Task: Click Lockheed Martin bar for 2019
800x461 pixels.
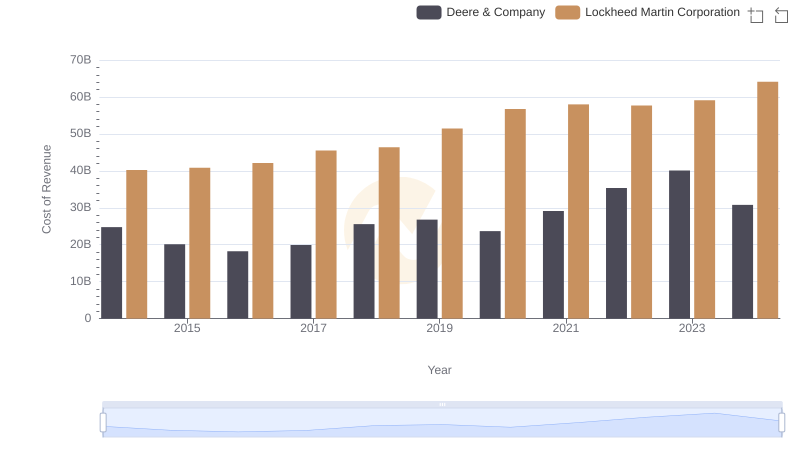Action: (452, 223)
